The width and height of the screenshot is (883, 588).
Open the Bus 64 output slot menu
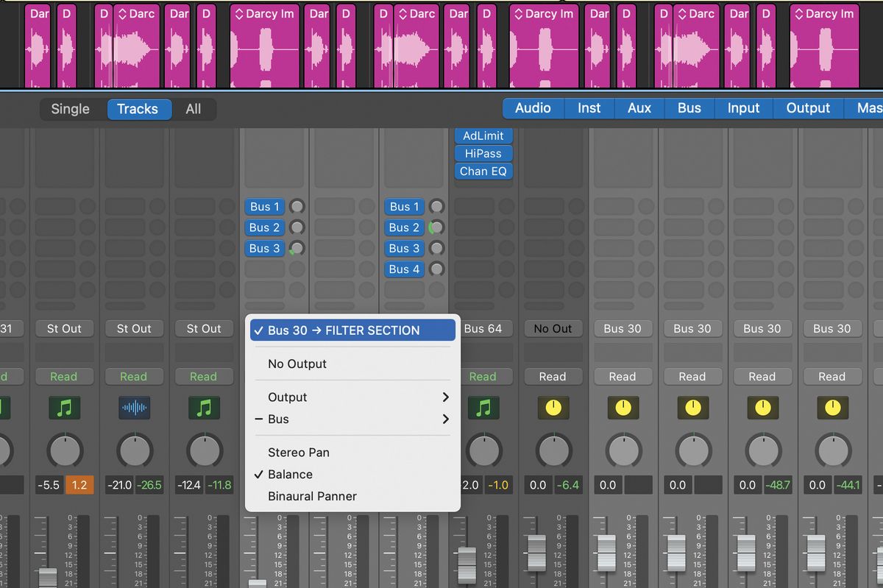pos(483,328)
